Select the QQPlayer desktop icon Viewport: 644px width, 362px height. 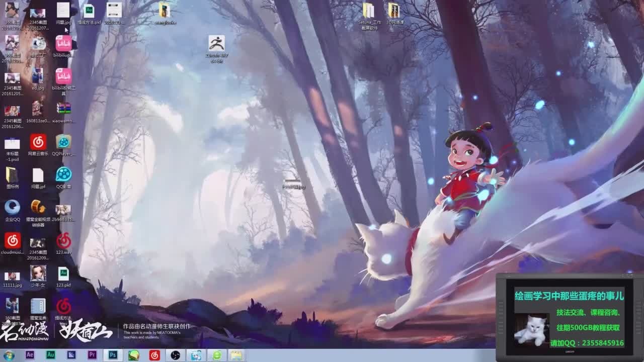[x=63, y=142]
